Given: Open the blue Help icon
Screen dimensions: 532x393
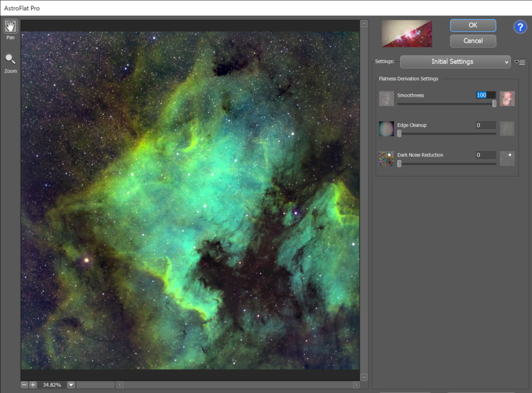Looking at the screenshot, I should (x=520, y=27).
